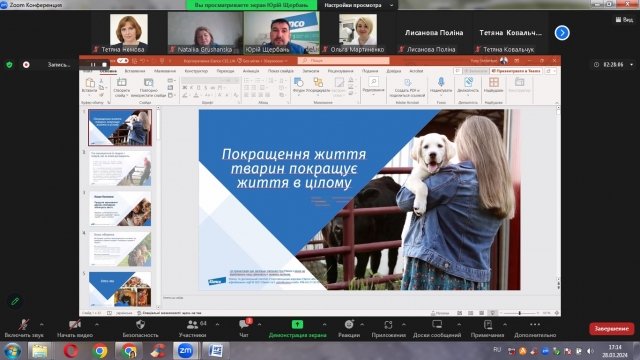Expand arrow next to Участники
This screenshot has height=360, width=640.
(x=217, y=324)
